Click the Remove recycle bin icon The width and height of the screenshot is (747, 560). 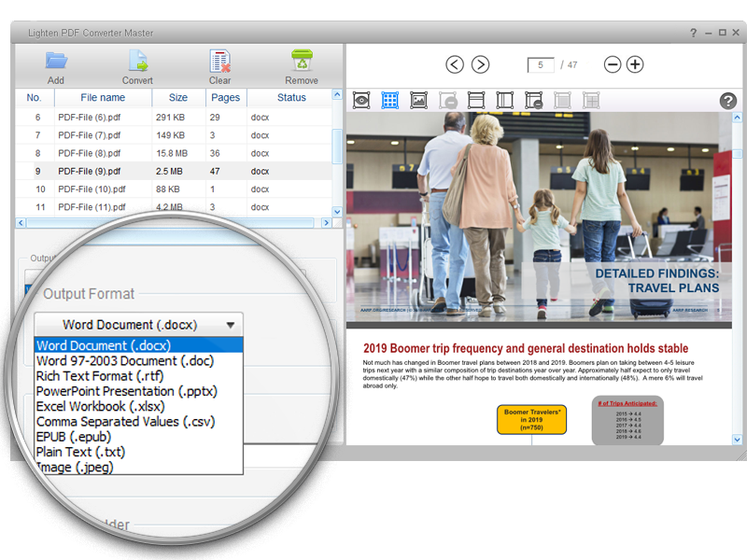(302, 61)
